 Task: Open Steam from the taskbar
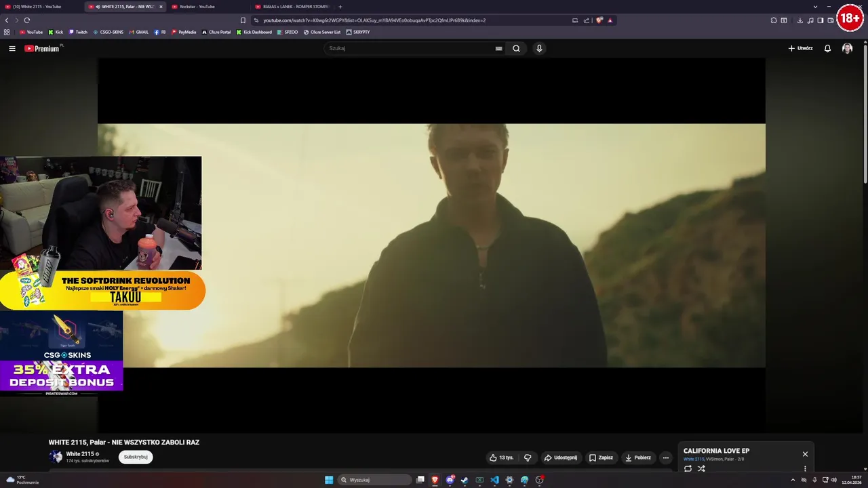pyautogui.click(x=465, y=480)
